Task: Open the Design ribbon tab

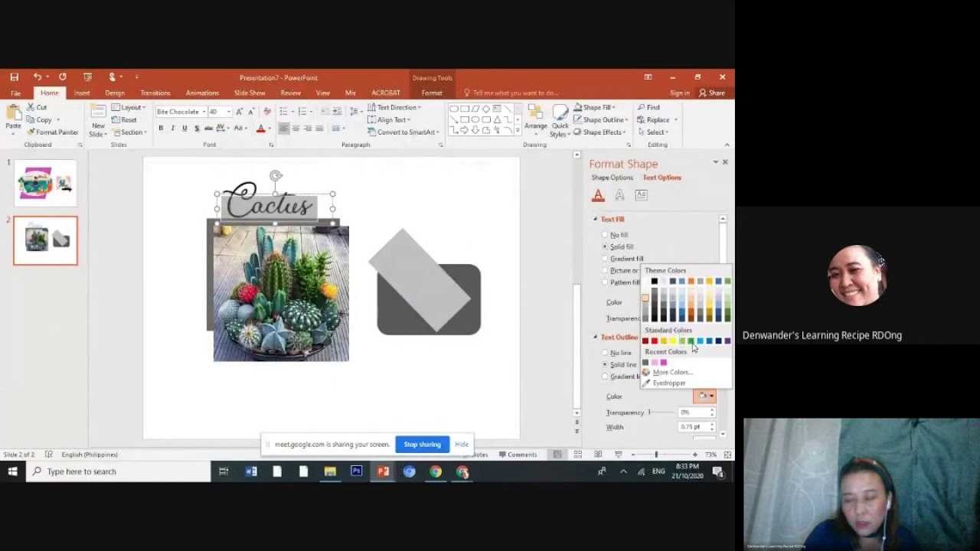Action: tap(115, 93)
